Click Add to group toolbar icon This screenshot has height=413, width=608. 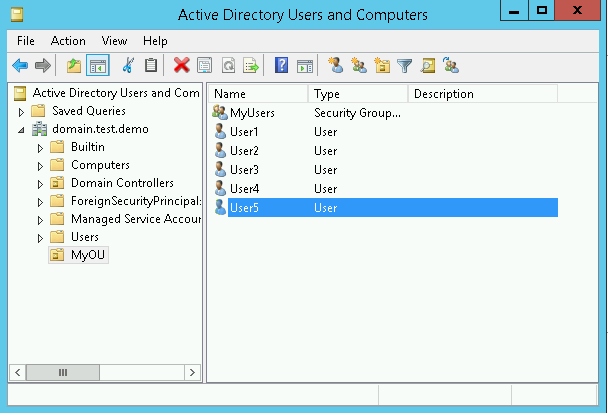click(451, 65)
